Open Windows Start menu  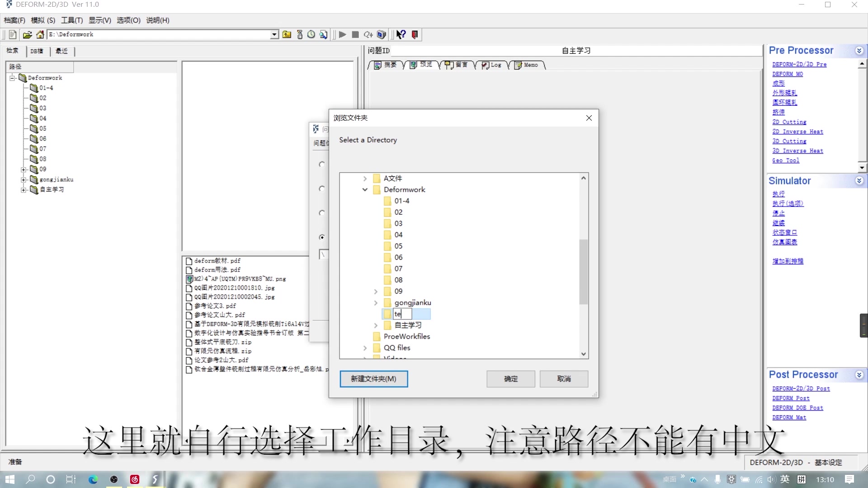(x=10, y=479)
